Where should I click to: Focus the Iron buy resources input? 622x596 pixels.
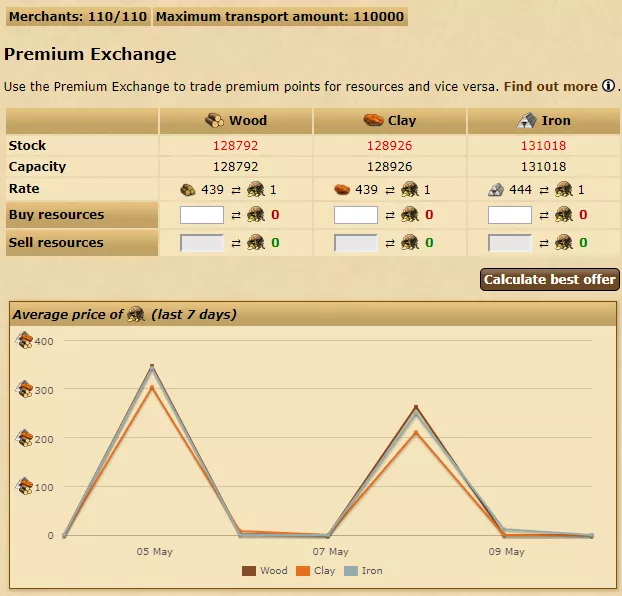point(510,215)
